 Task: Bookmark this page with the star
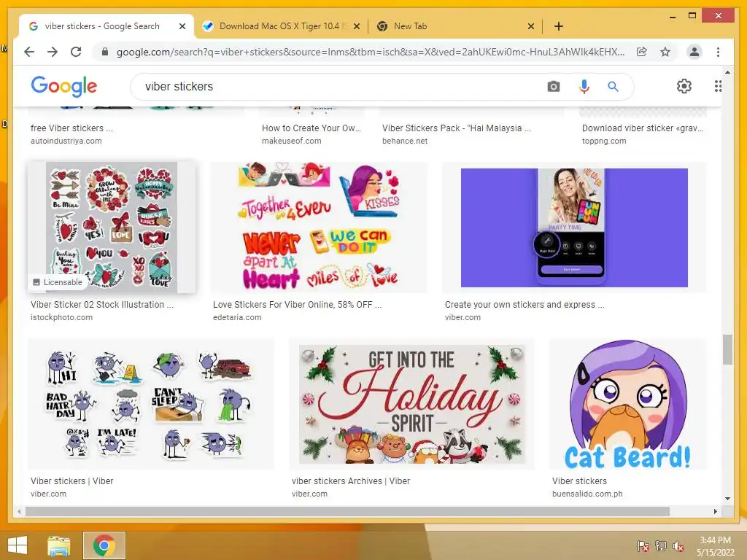tap(665, 52)
